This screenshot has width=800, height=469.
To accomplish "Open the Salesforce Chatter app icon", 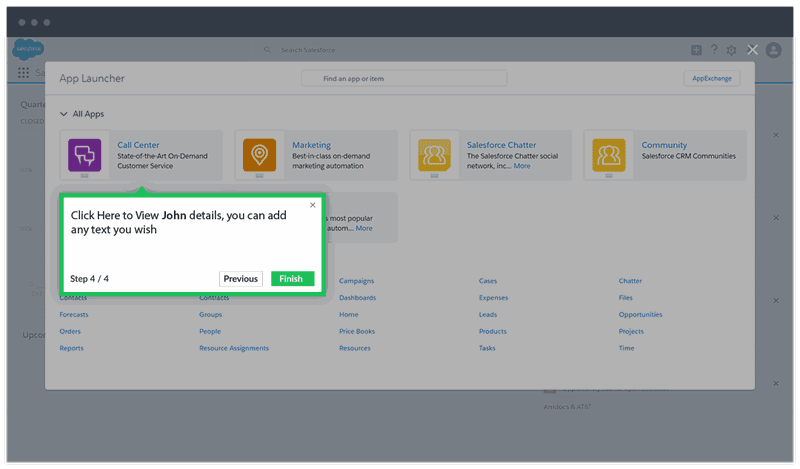I will click(434, 155).
